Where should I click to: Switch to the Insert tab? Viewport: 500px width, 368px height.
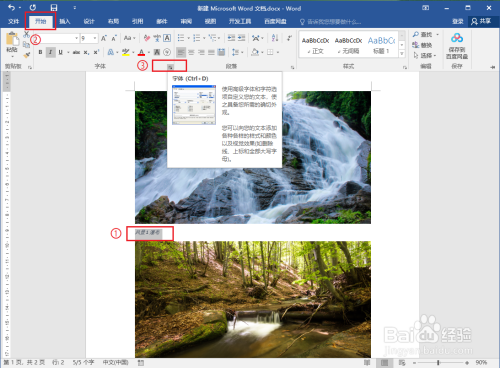[x=65, y=21]
